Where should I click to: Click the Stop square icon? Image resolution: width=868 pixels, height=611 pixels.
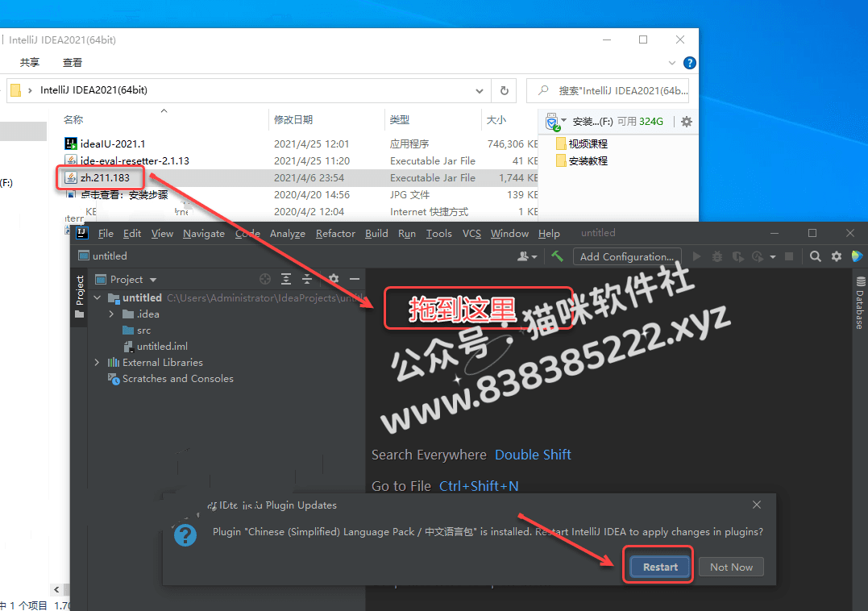[789, 256]
